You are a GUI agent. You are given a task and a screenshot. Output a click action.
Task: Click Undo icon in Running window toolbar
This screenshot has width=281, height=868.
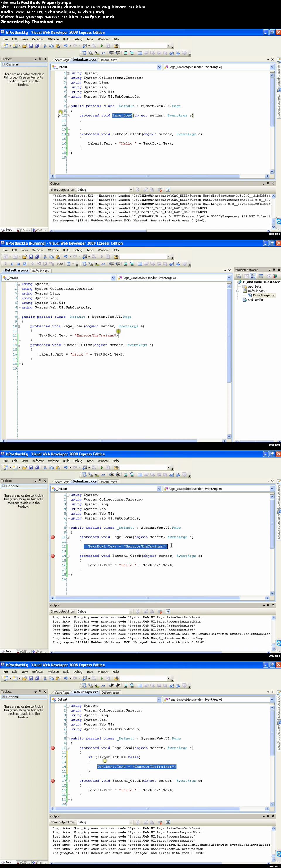click(66, 257)
